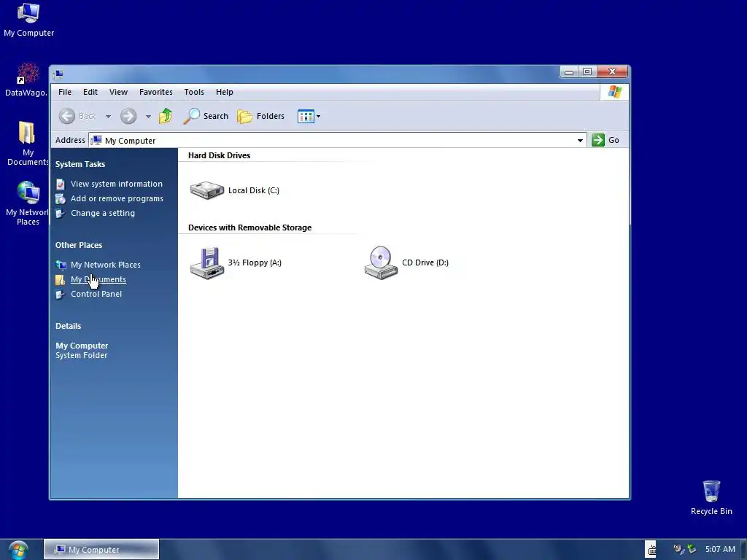This screenshot has width=747, height=560.
Task: Click the Search toolbar button
Action: [206, 116]
